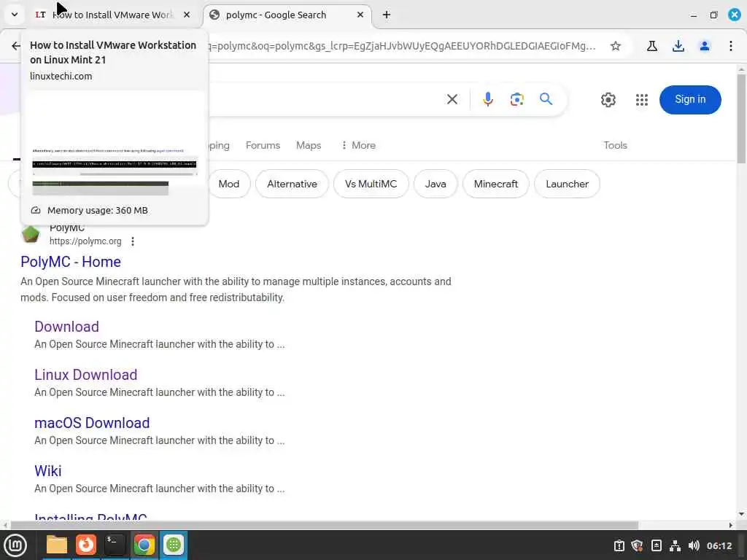Select the Java suggestion chip
Viewport: 747px width, 560px height.
[436, 184]
